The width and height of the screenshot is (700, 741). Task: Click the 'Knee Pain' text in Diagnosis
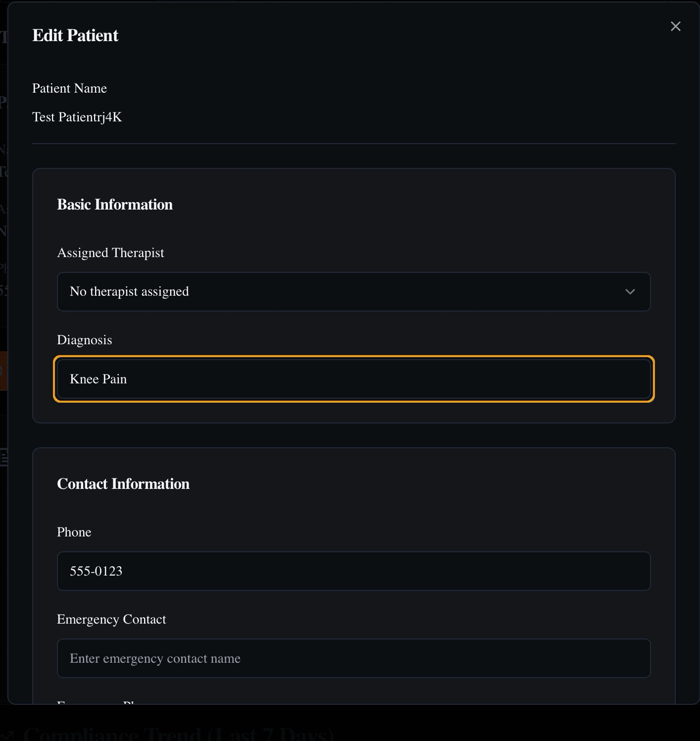98,379
